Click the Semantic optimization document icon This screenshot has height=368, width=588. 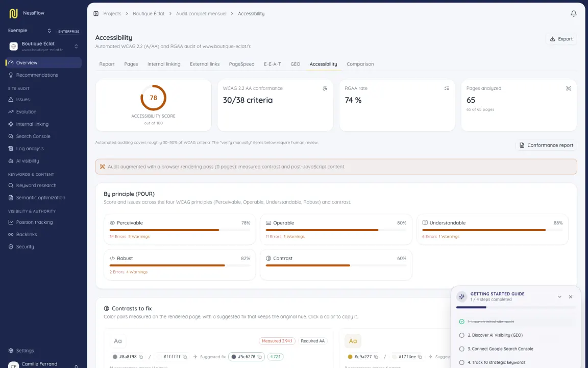pyautogui.click(x=11, y=197)
